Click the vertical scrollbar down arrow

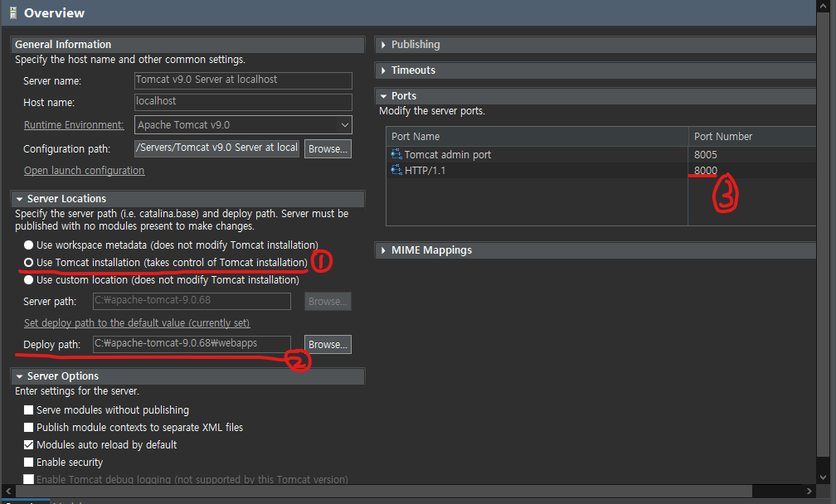tap(823, 477)
